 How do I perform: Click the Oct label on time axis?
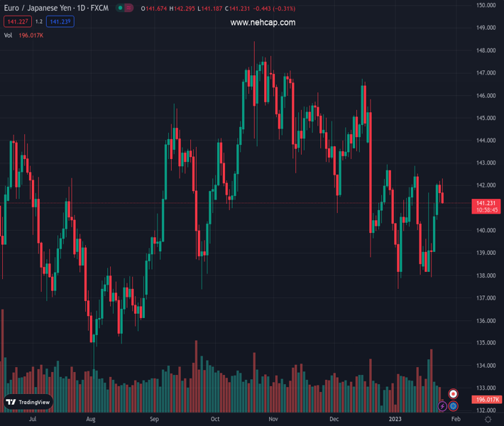(x=215, y=420)
